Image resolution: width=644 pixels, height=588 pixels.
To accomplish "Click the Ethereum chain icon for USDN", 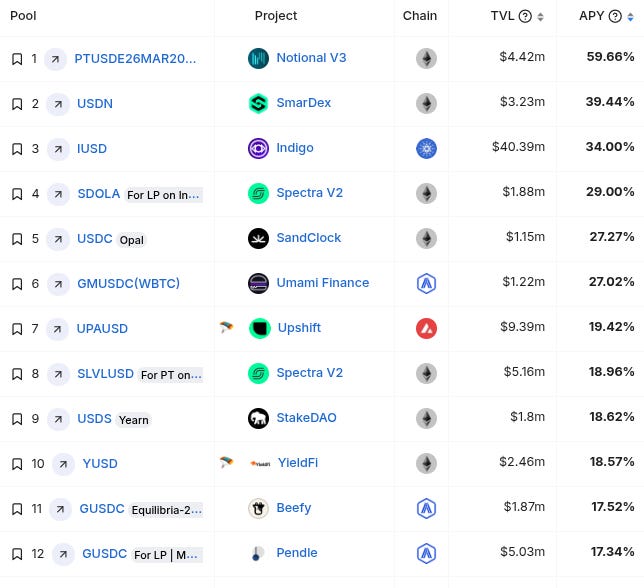I will coord(426,103).
